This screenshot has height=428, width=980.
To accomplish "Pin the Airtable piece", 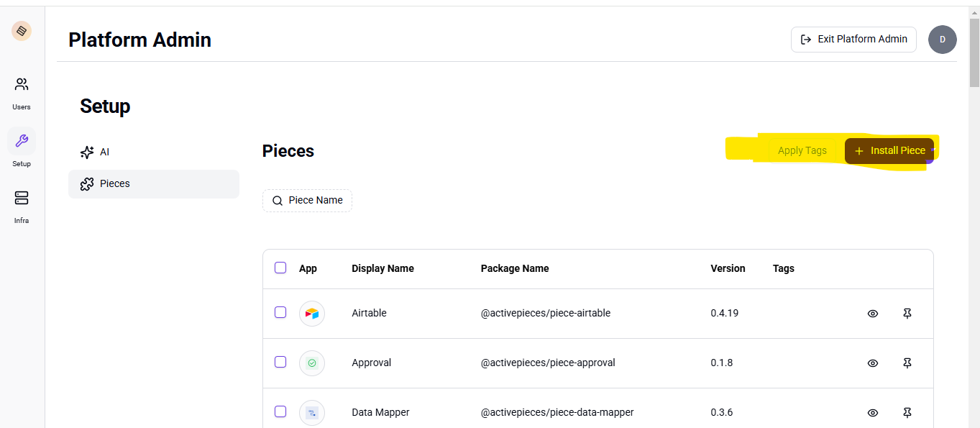I will point(907,314).
